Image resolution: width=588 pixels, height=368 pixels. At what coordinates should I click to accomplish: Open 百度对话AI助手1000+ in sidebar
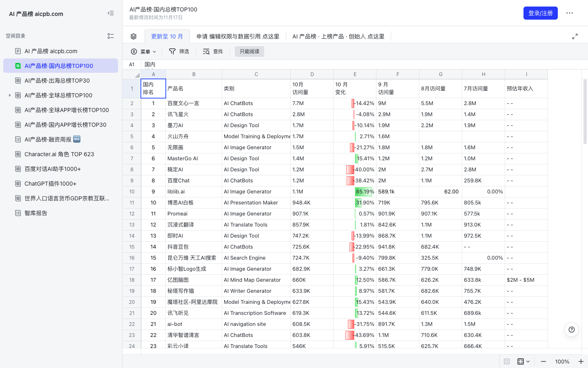60,169
